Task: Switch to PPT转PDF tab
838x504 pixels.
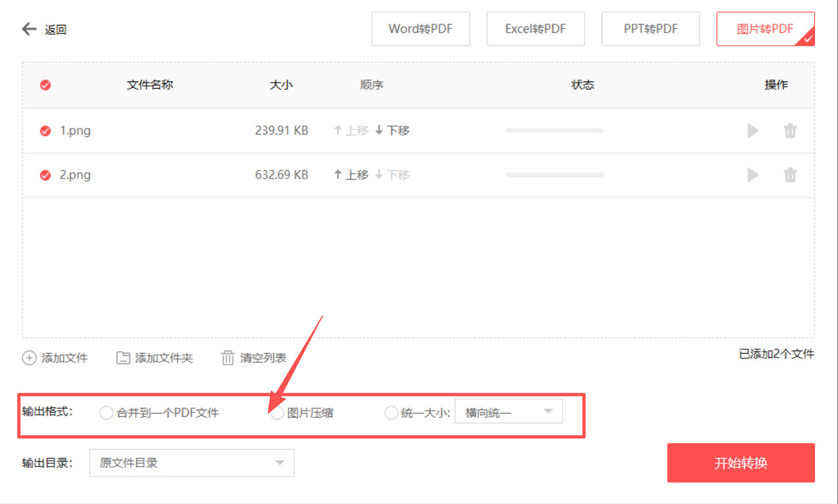Action: coord(651,29)
